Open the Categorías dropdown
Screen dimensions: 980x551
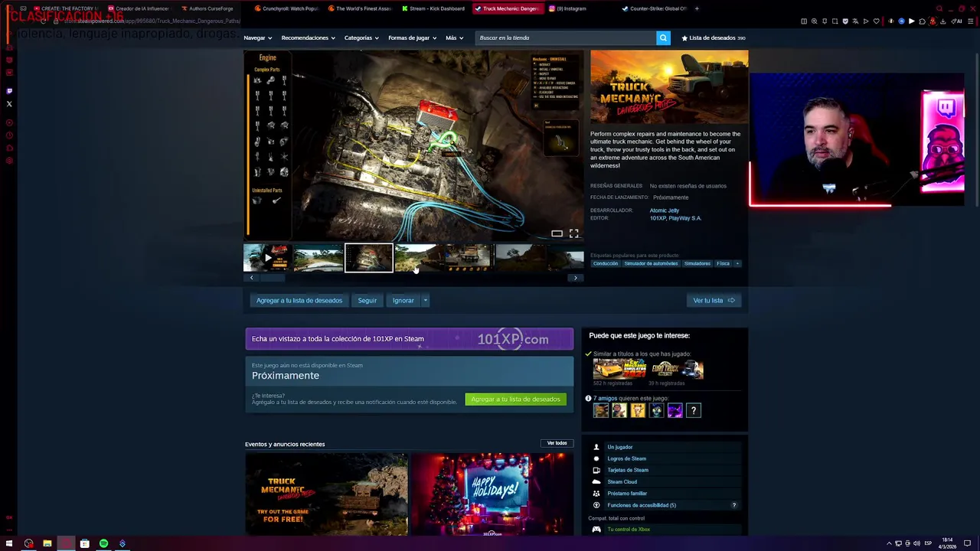point(361,37)
